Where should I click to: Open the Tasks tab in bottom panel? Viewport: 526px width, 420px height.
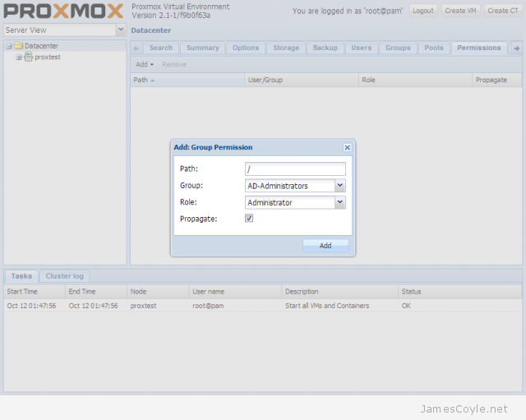tap(21, 276)
